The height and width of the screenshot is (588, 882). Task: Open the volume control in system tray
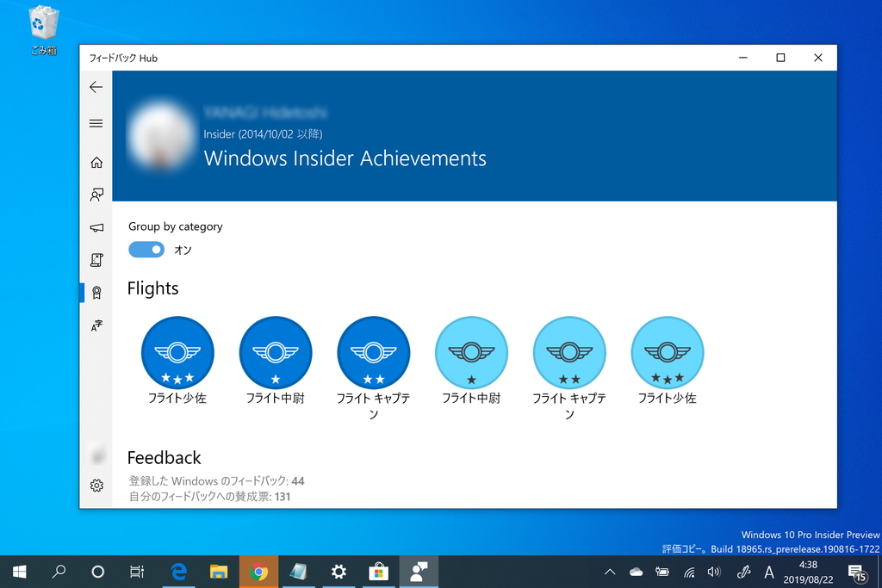714,572
